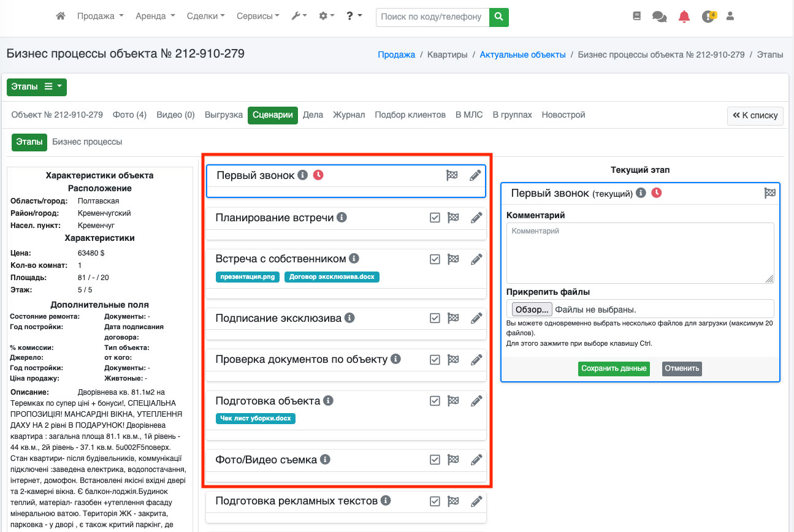Viewport: 794px width, 532px height.
Task: Expand the Сервисы navigation dropdown
Action: 258,17
